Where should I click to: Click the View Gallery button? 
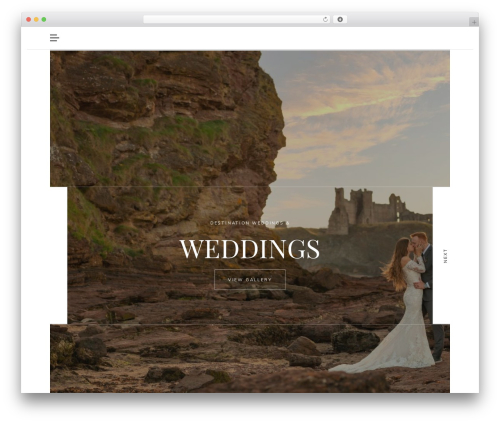tap(250, 279)
